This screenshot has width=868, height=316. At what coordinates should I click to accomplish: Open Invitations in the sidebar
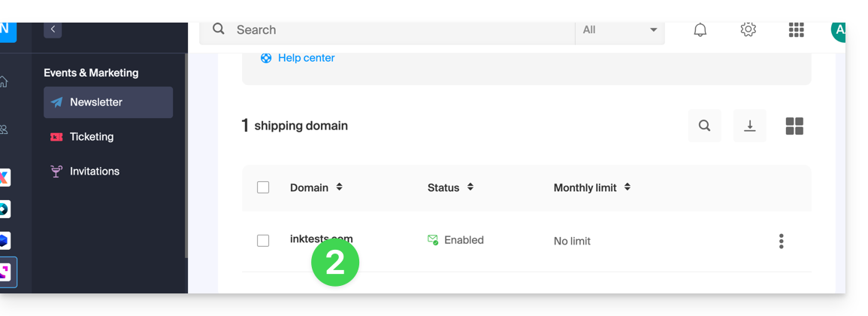[x=95, y=172]
